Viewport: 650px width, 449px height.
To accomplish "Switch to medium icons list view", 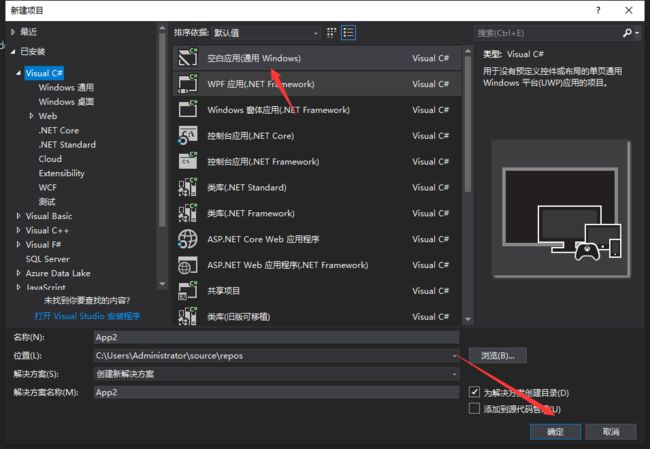I will pos(348,33).
